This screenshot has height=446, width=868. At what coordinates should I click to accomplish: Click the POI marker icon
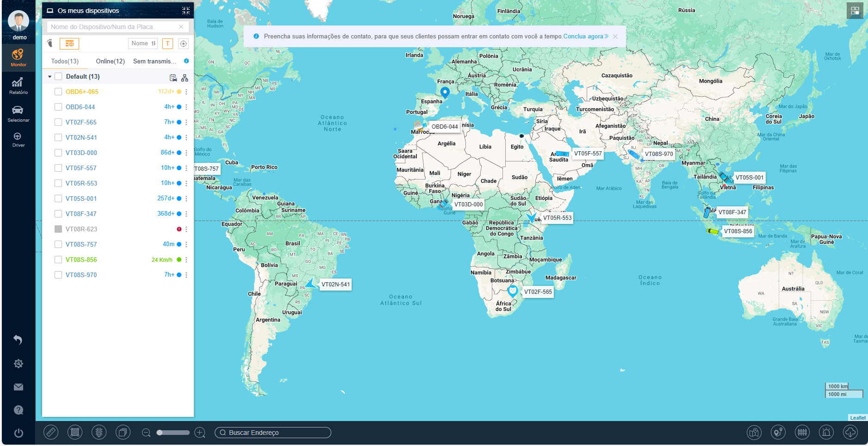[x=778, y=433]
